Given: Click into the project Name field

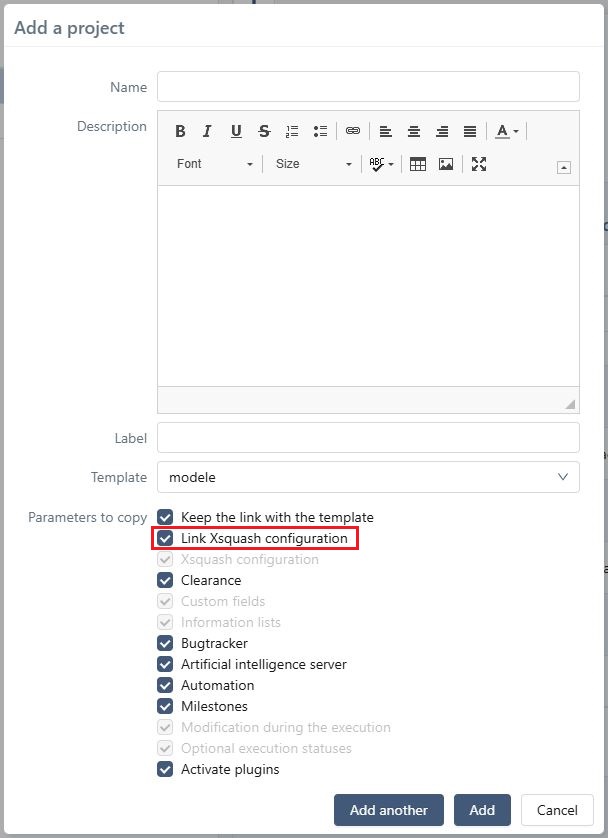Looking at the screenshot, I should [368, 87].
